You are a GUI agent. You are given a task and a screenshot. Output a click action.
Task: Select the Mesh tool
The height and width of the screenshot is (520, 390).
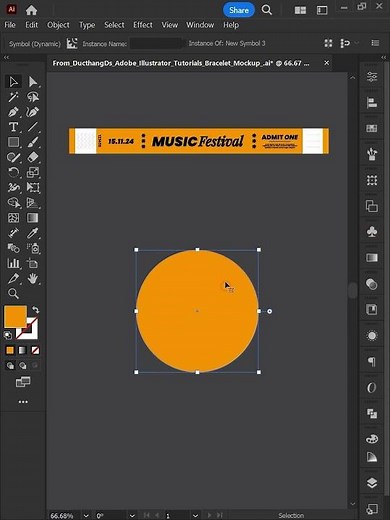tap(13, 218)
